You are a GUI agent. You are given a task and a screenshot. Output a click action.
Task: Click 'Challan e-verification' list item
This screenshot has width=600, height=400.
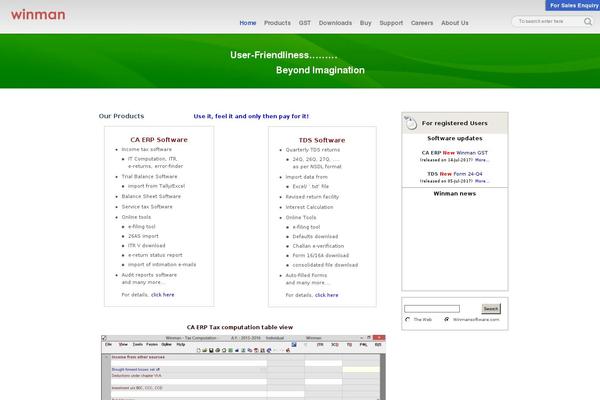[318, 246]
